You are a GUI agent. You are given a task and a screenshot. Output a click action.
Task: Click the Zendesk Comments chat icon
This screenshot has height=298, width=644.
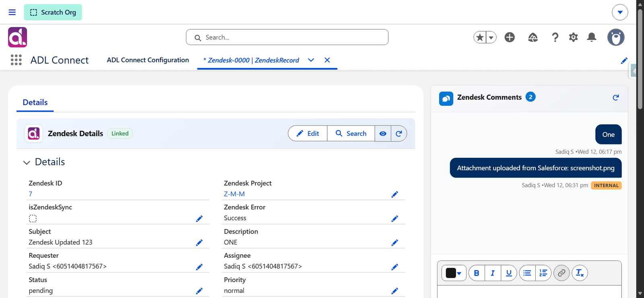pos(446,98)
